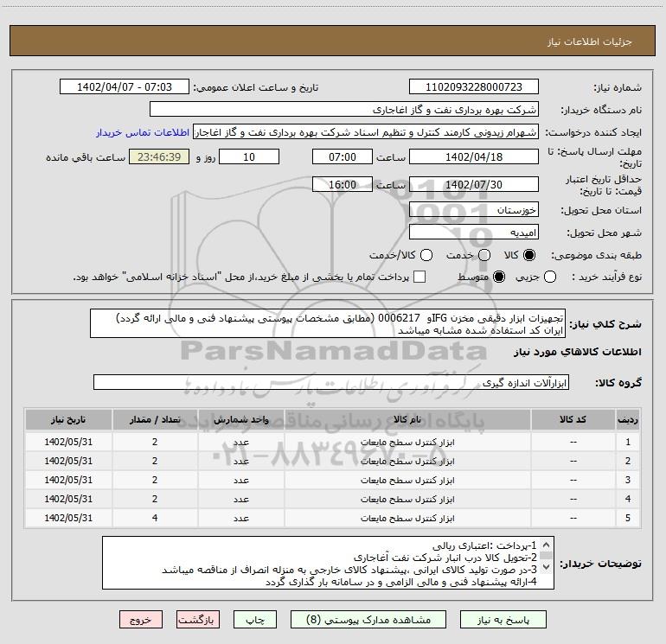The height and width of the screenshot is (644, 666).
Task: Click the countdown timer 23:46:39 field
Action: tap(159, 156)
